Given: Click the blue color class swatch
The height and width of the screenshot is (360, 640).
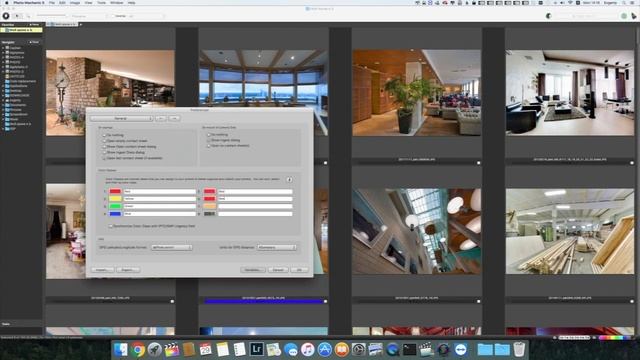Looking at the screenshot, I should click(115, 213).
